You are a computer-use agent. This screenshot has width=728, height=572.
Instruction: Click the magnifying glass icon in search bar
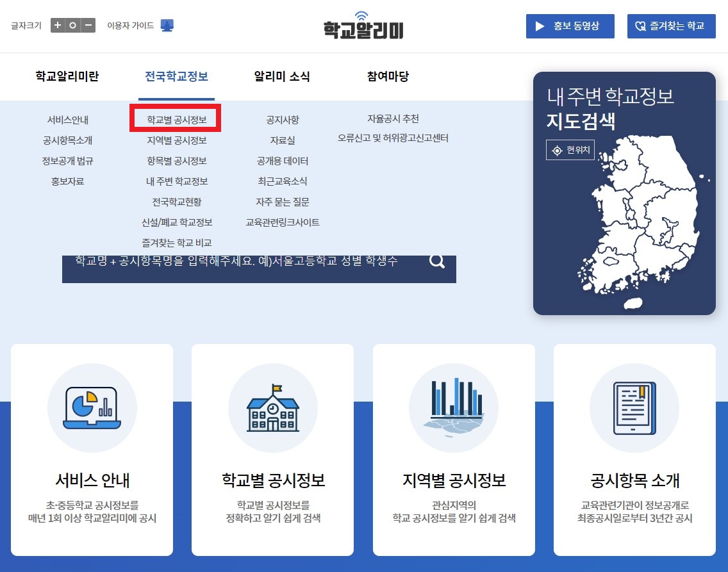[x=437, y=261]
